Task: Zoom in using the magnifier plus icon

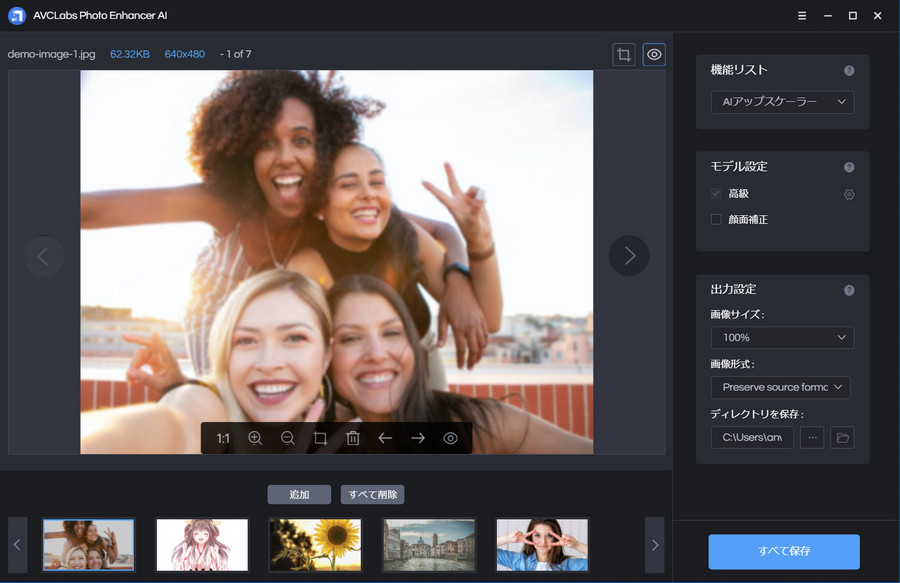Action: click(255, 438)
